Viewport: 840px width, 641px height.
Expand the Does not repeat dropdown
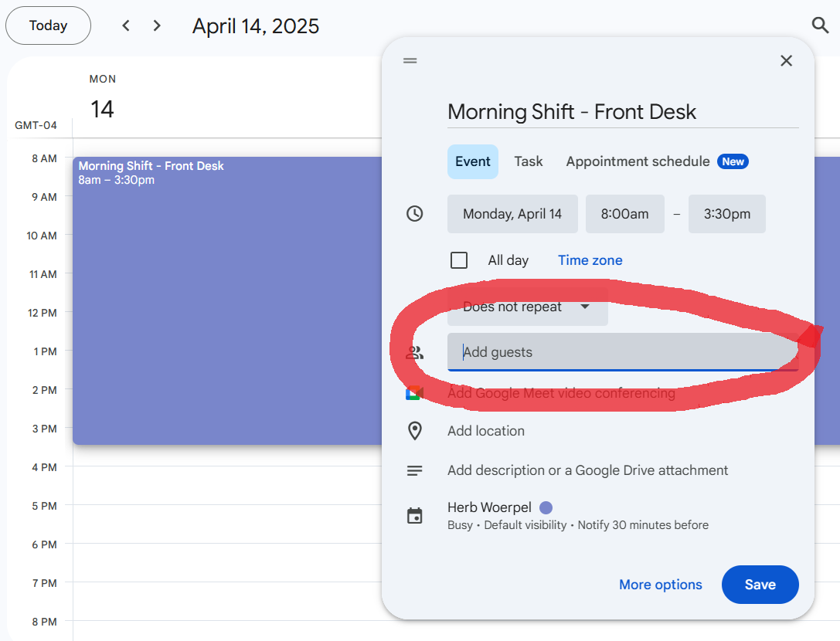pos(527,307)
